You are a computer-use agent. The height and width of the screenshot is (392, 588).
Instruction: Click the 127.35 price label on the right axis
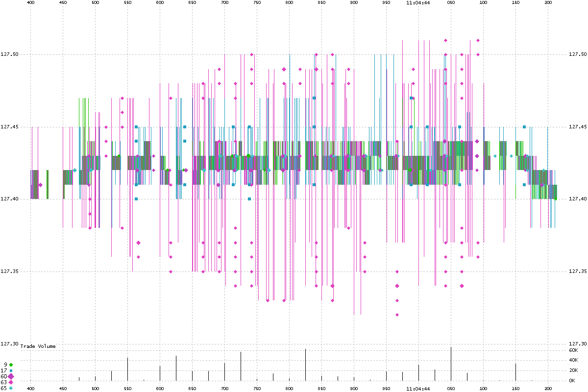click(x=576, y=271)
